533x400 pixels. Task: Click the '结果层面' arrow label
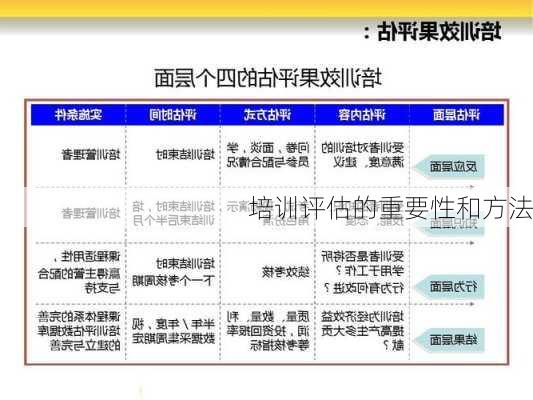click(449, 340)
